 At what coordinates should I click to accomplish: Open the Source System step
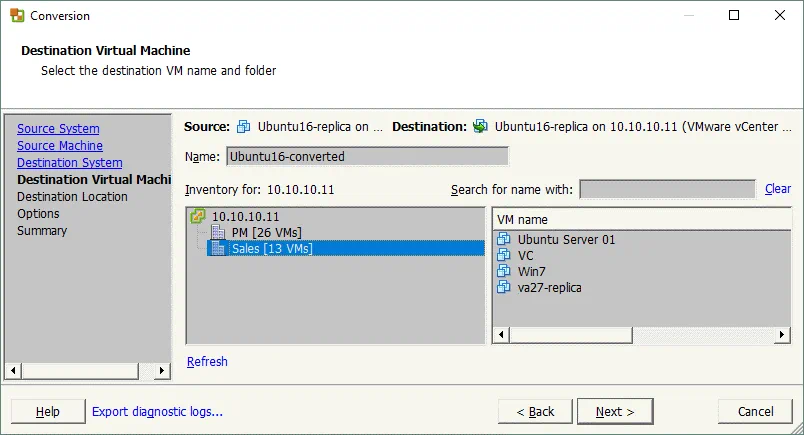click(x=58, y=129)
